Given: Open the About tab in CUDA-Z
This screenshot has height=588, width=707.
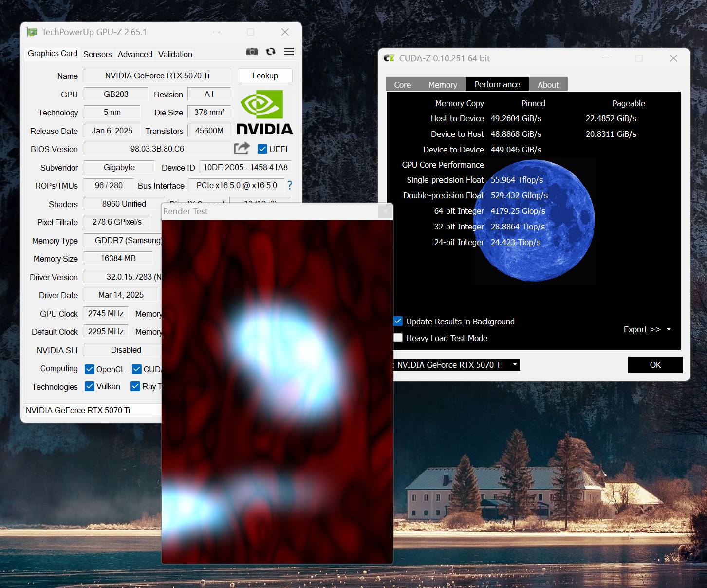Looking at the screenshot, I should (x=548, y=85).
